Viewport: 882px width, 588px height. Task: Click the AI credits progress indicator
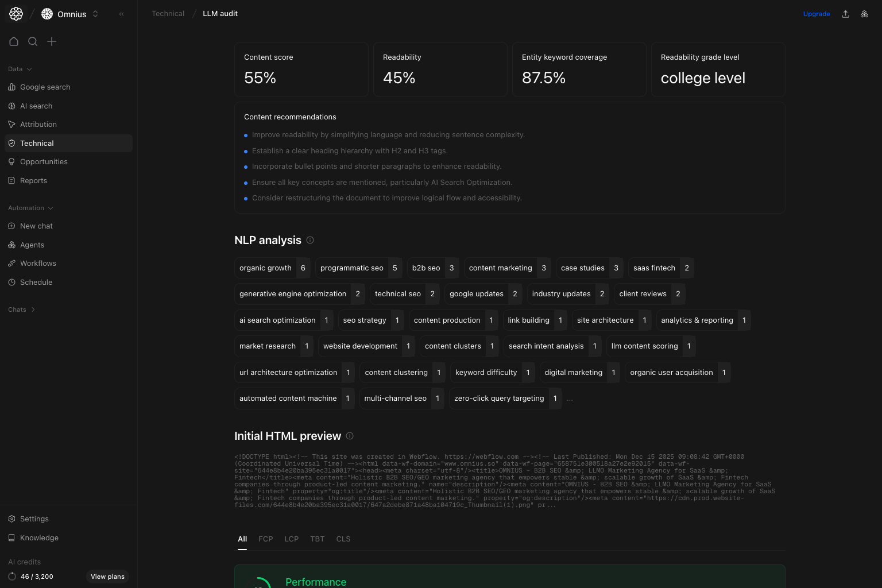coord(12,577)
